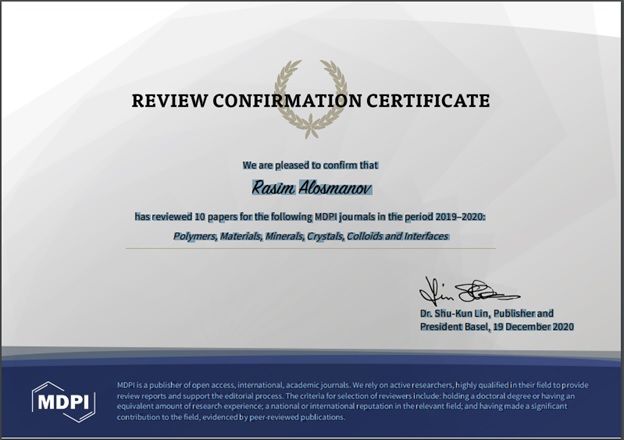The height and width of the screenshot is (440, 624).
Task: Click the President Basel text
Action: click(449, 327)
